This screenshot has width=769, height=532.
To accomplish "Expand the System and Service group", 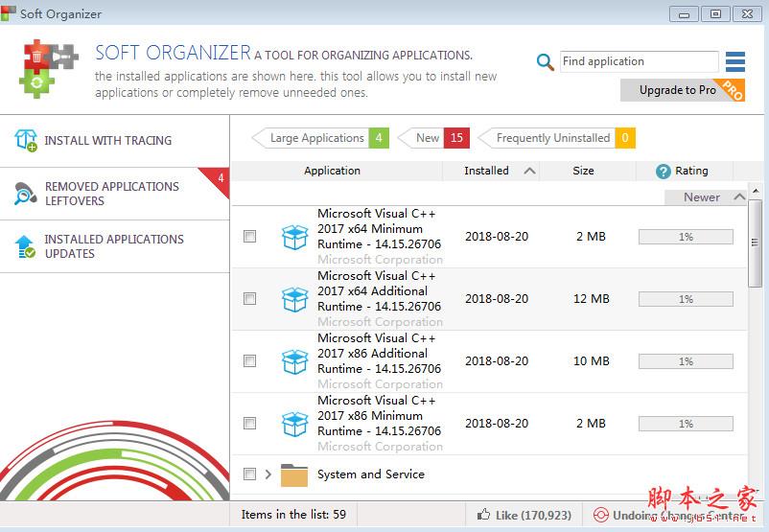I will click(268, 474).
